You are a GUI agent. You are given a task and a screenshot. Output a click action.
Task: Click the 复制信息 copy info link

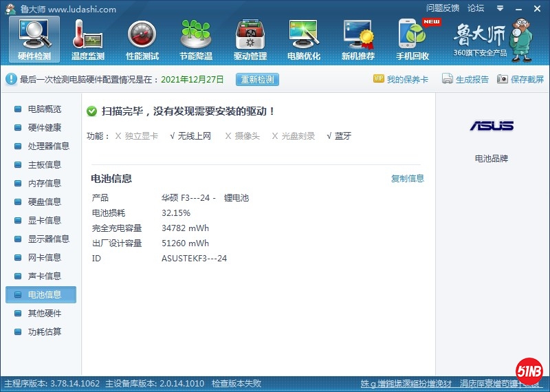(x=408, y=179)
